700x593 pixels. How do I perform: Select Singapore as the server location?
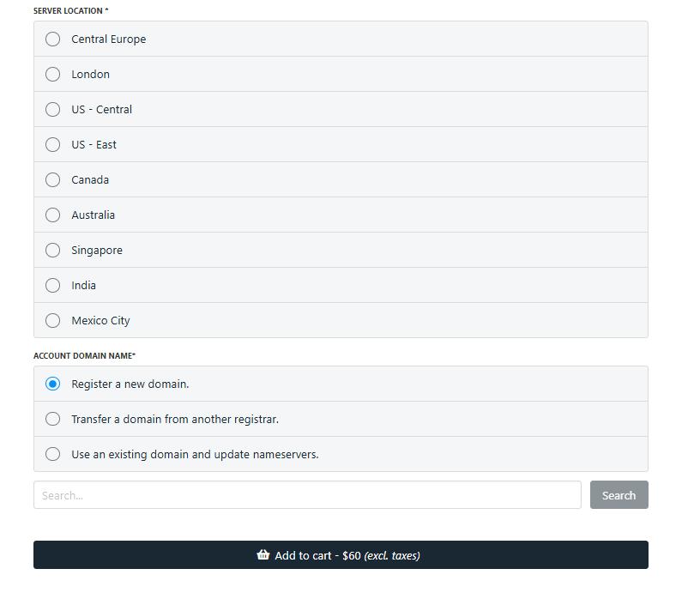(x=53, y=251)
